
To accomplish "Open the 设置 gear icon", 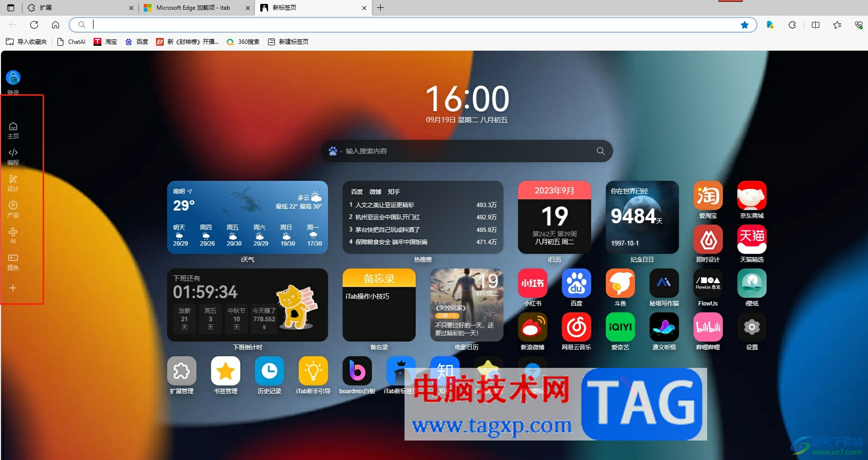I will coord(752,327).
